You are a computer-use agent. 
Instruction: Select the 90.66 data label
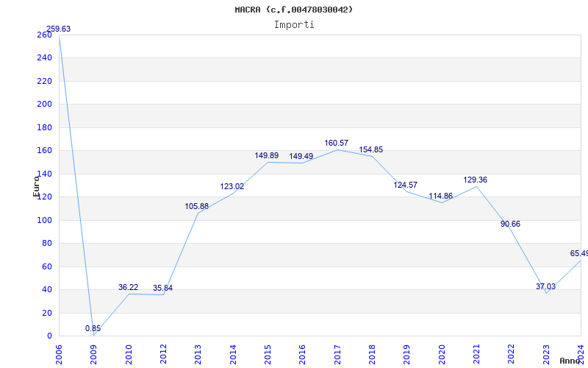510,224
